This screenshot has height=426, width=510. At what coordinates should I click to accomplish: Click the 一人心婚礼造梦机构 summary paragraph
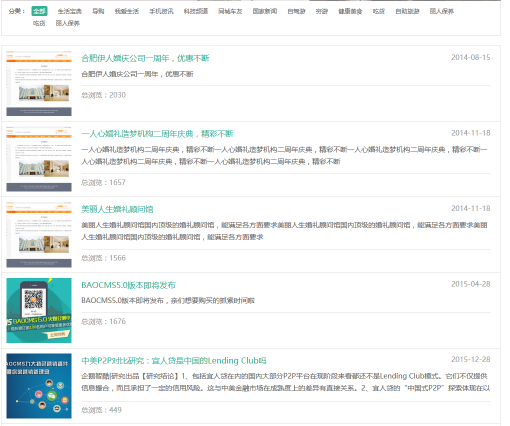[284, 155]
